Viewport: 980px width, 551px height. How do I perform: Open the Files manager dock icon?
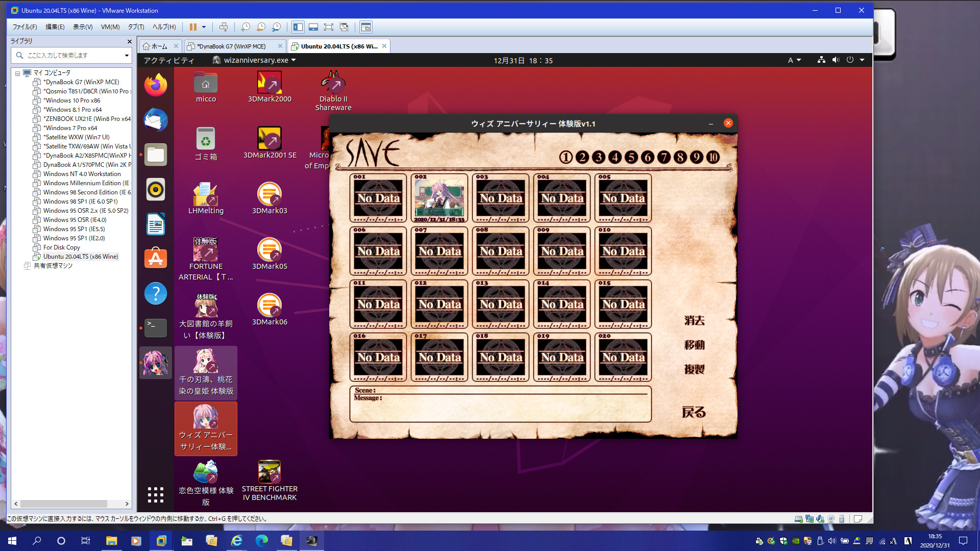(156, 155)
